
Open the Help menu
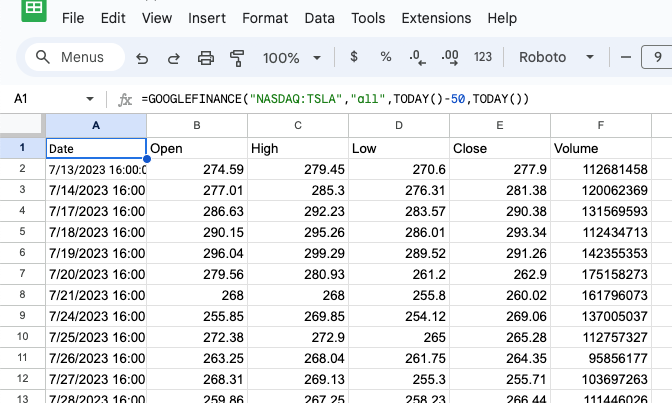coord(502,18)
